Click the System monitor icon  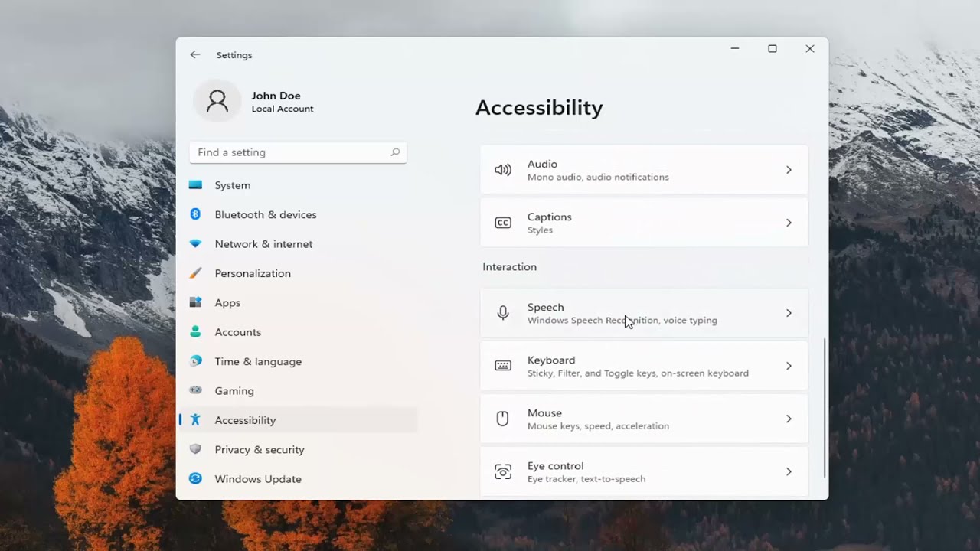(195, 185)
